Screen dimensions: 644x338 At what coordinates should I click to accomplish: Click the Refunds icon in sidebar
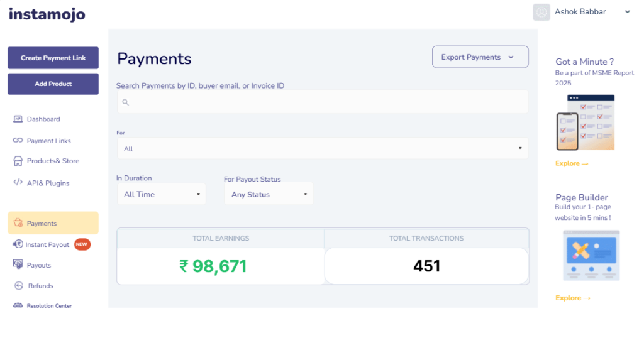[x=18, y=285]
